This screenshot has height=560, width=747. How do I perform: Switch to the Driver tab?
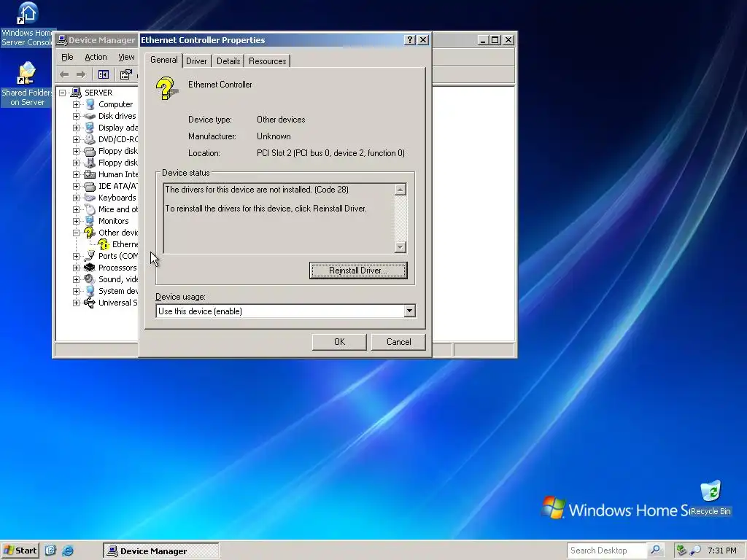click(x=196, y=61)
